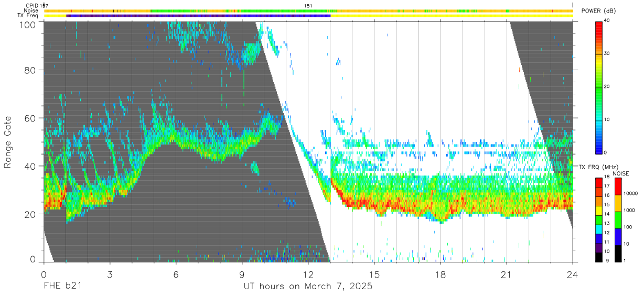Click the '100' tick on noise legend
This screenshot has height=297, width=644.
628,227
